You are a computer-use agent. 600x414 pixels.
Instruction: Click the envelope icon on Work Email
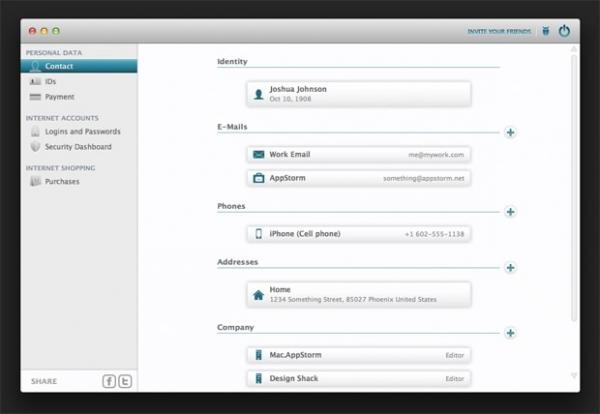259,155
